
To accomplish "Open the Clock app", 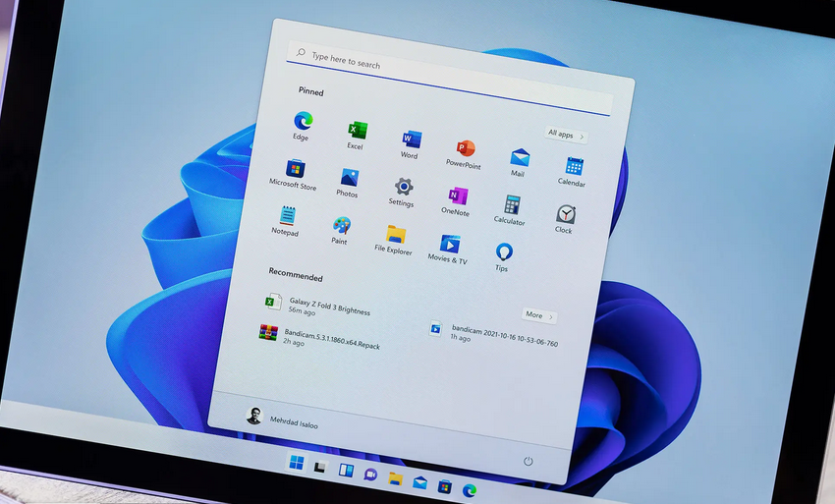I will coord(565,219).
